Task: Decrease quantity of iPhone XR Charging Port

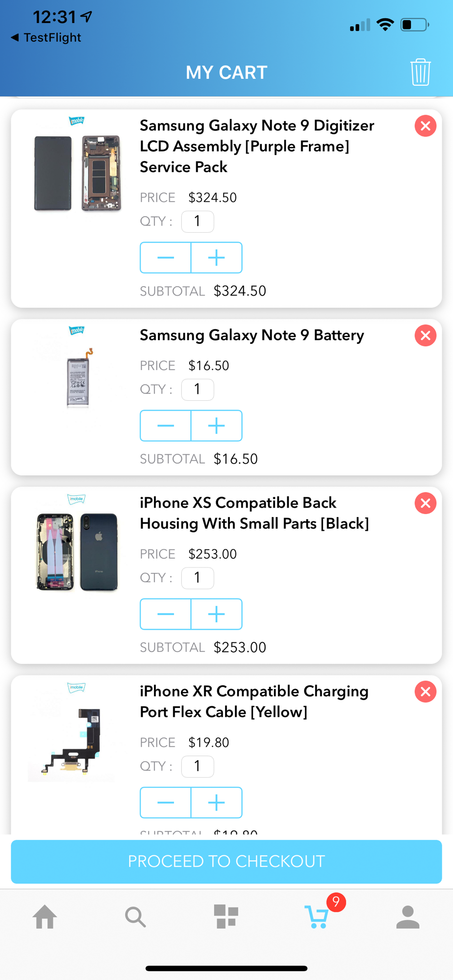Action: coord(166,803)
